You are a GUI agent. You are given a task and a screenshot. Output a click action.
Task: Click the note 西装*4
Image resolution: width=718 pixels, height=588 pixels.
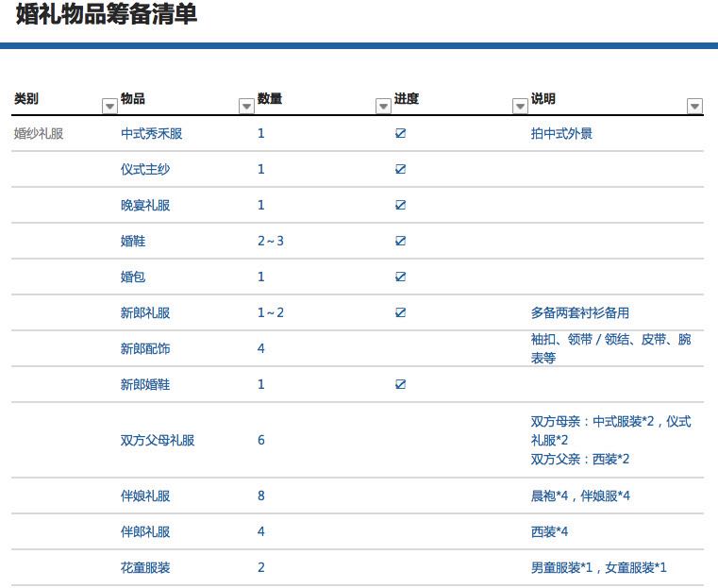click(x=549, y=531)
